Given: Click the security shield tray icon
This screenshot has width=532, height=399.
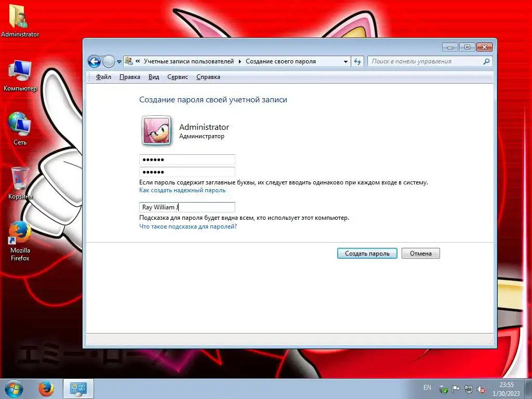Looking at the screenshot, I should (443, 389).
